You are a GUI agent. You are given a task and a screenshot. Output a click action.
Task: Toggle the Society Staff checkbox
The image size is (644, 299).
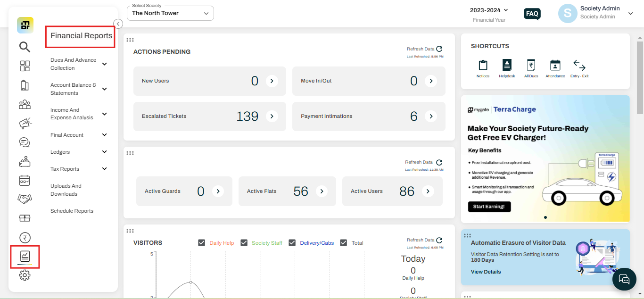[x=244, y=243]
